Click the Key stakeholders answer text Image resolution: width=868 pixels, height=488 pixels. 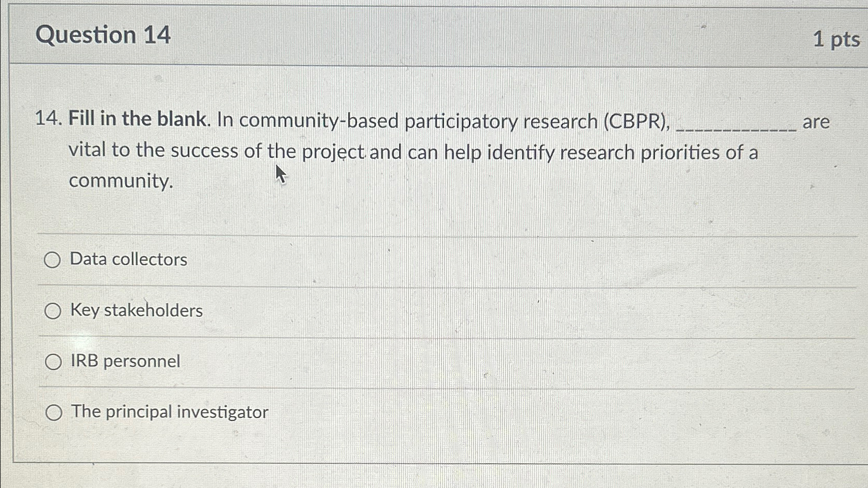click(136, 311)
